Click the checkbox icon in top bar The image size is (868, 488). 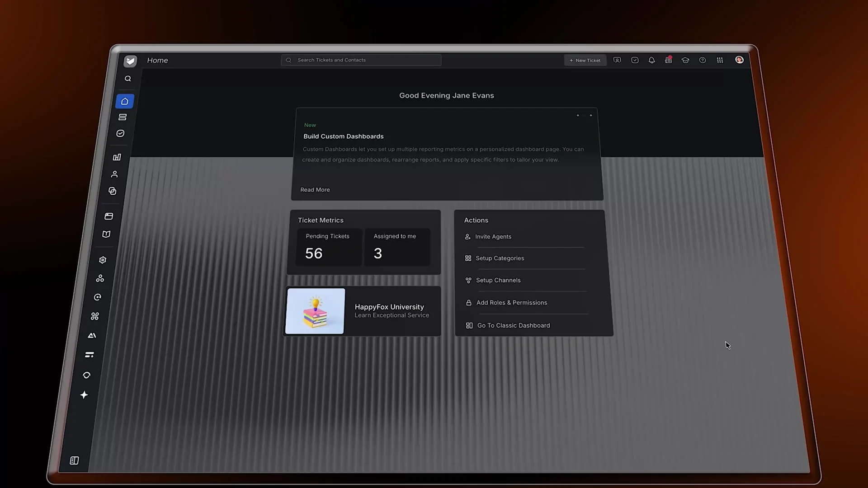click(x=635, y=60)
